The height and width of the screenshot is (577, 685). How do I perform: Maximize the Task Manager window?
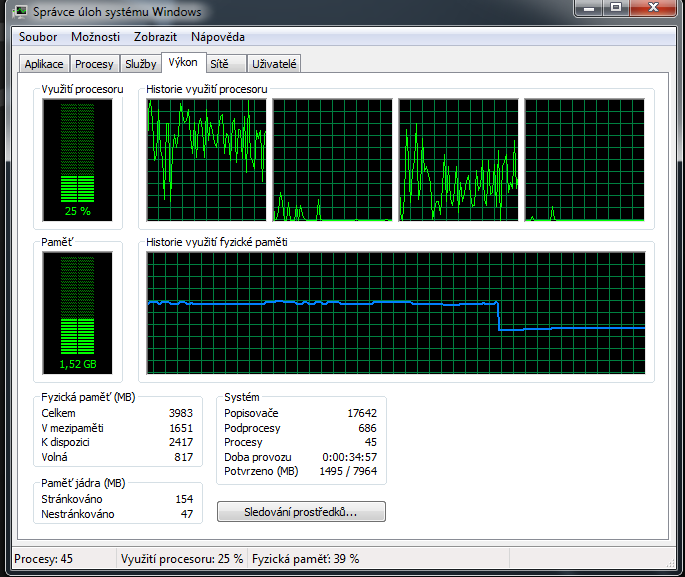coord(616,8)
